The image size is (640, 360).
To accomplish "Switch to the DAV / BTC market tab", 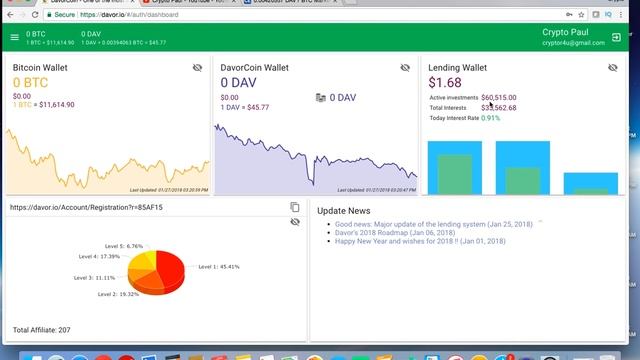I will [x=291, y=2].
